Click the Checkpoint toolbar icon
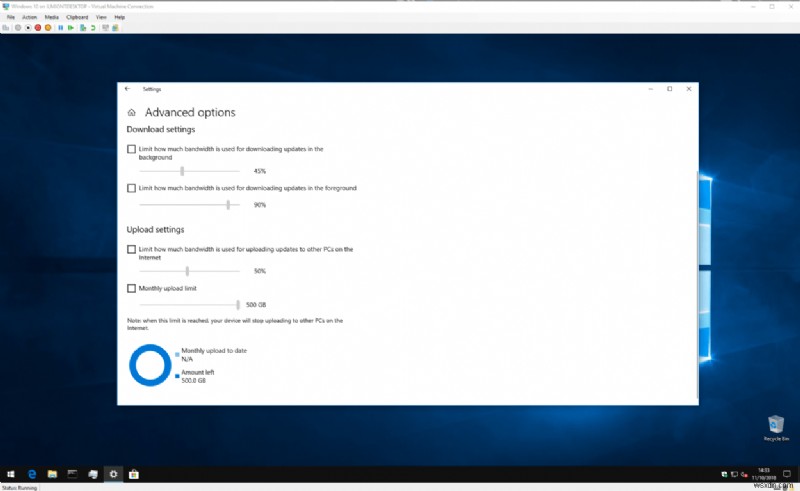The width and height of the screenshot is (800, 491). [83, 28]
